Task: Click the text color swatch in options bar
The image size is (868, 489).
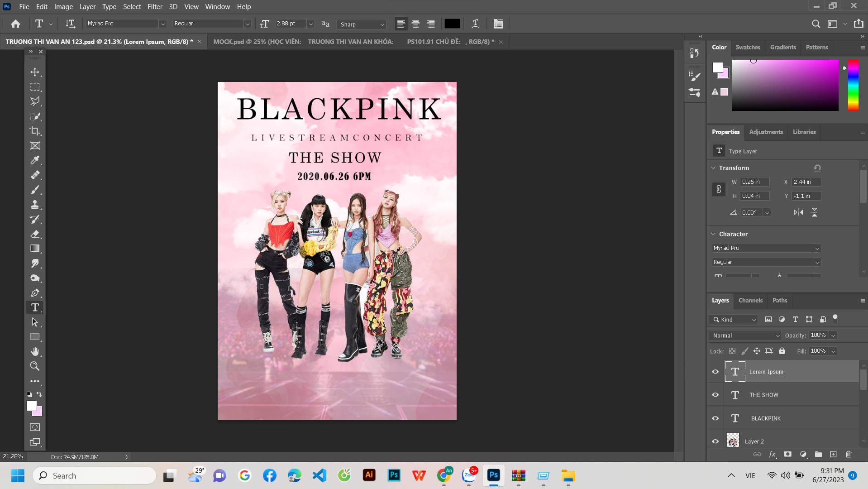Action: (x=452, y=24)
